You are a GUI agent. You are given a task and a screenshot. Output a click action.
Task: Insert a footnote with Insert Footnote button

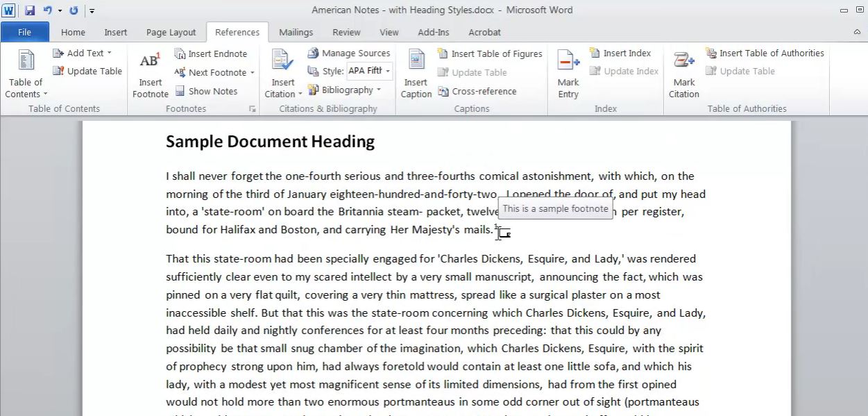pos(150,74)
